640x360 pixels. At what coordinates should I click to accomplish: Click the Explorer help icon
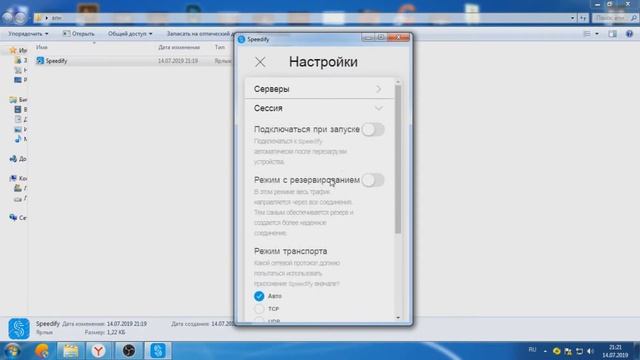(x=629, y=34)
